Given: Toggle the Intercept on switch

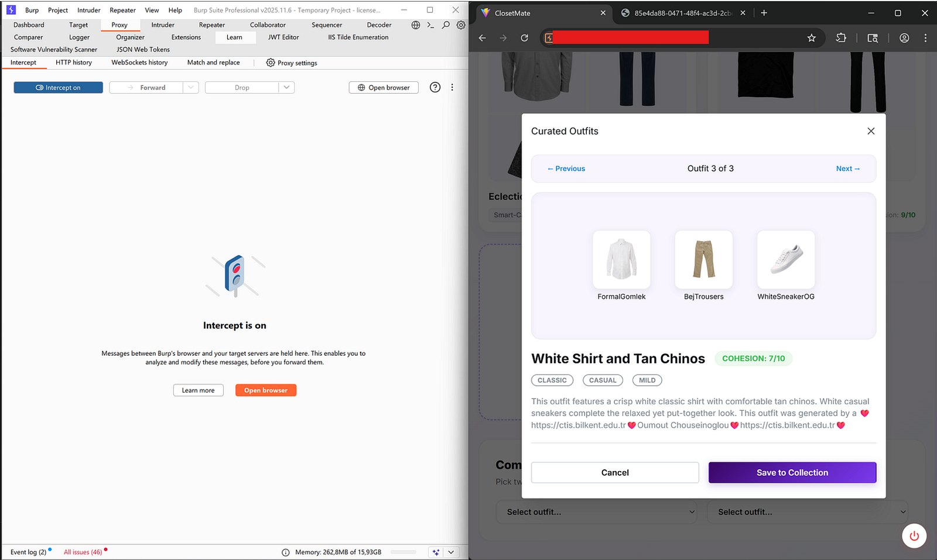Looking at the screenshot, I should 58,88.
